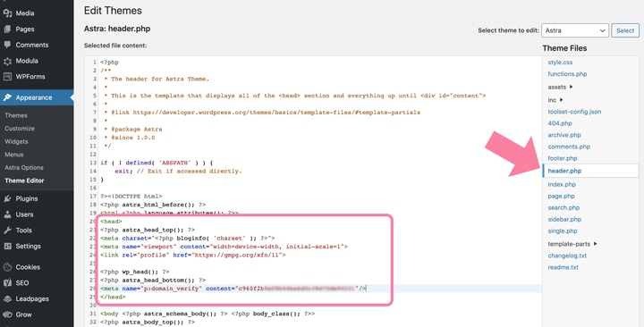
Task: Open search.php theme file
Action: click(563, 207)
